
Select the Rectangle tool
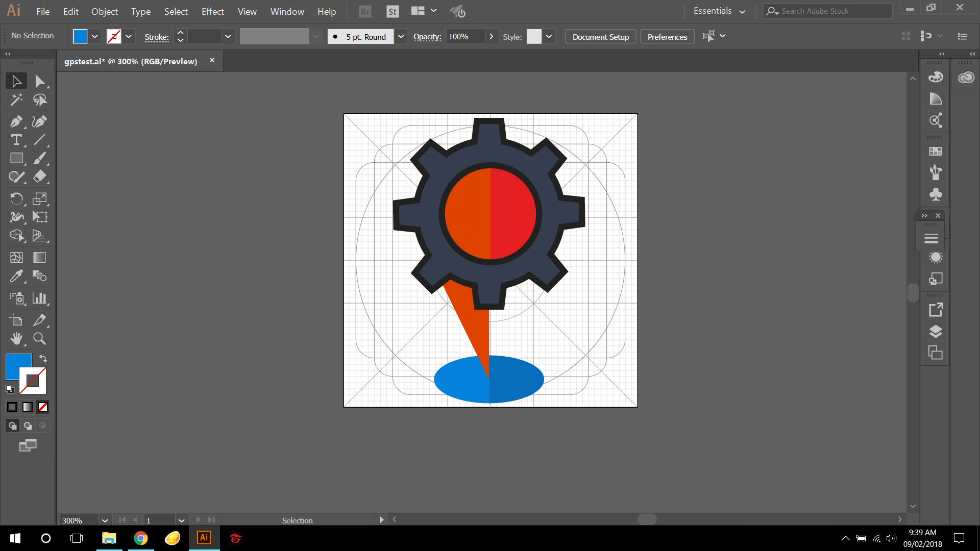pos(16,158)
